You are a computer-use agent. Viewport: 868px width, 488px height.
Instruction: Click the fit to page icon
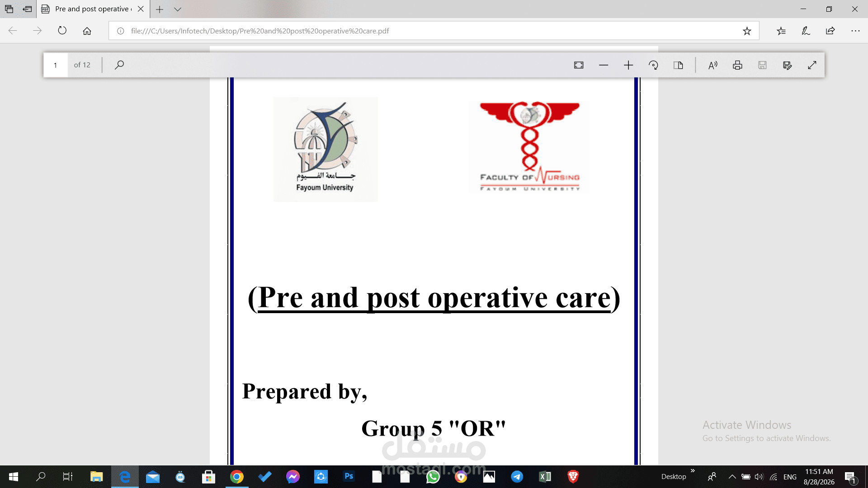pyautogui.click(x=579, y=65)
